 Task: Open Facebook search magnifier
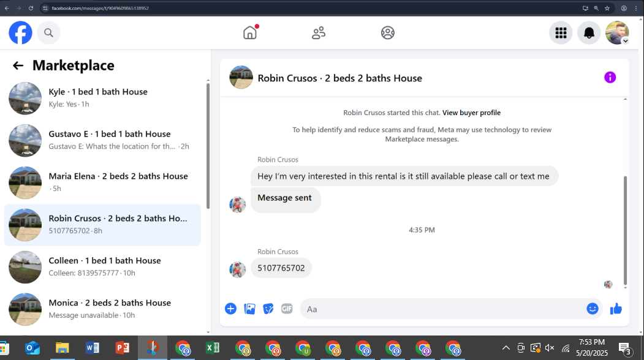coord(48,33)
